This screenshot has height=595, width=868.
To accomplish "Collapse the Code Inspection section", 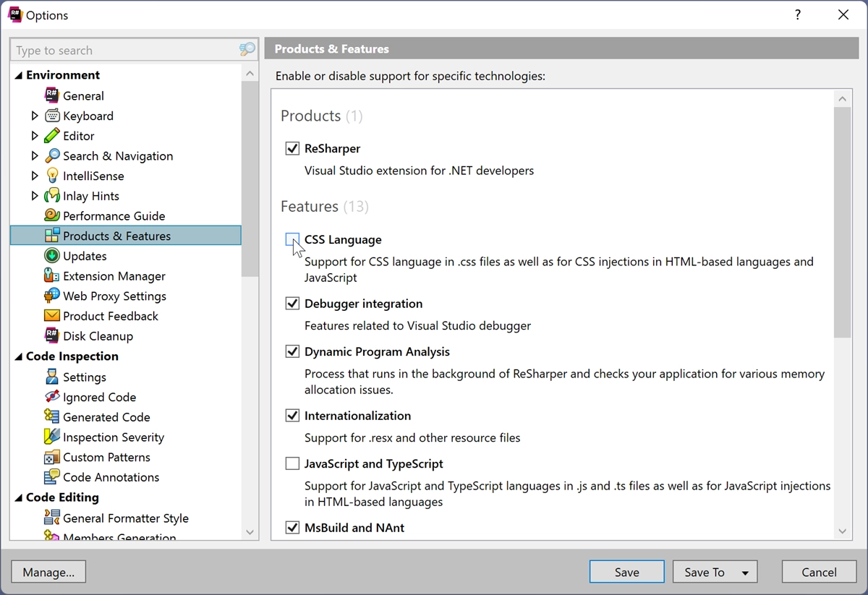I will click(x=19, y=357).
